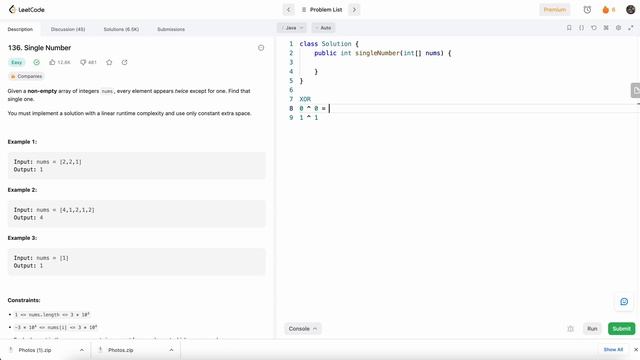This screenshot has width=640, height=360.
Task: Click the editor shortcuts icon
Action: 606,28
